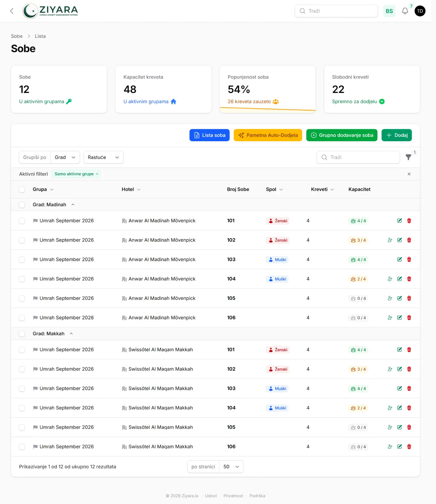The image size is (436, 504).
Task: Select all rooms in the Grad: Makkah group
Action: coord(22,334)
